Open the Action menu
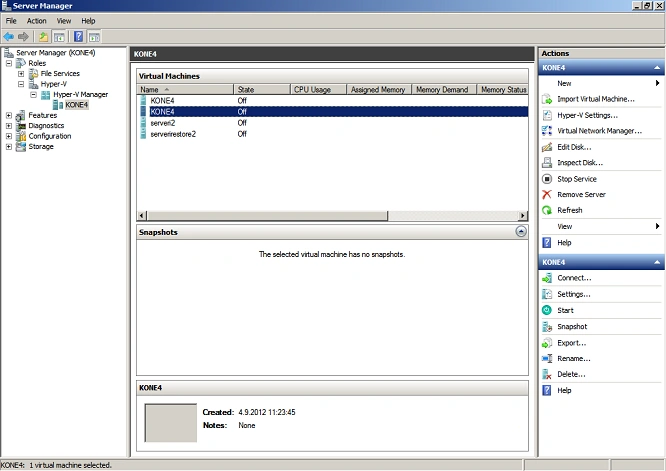Screen dimensions: 666x471 [37, 21]
